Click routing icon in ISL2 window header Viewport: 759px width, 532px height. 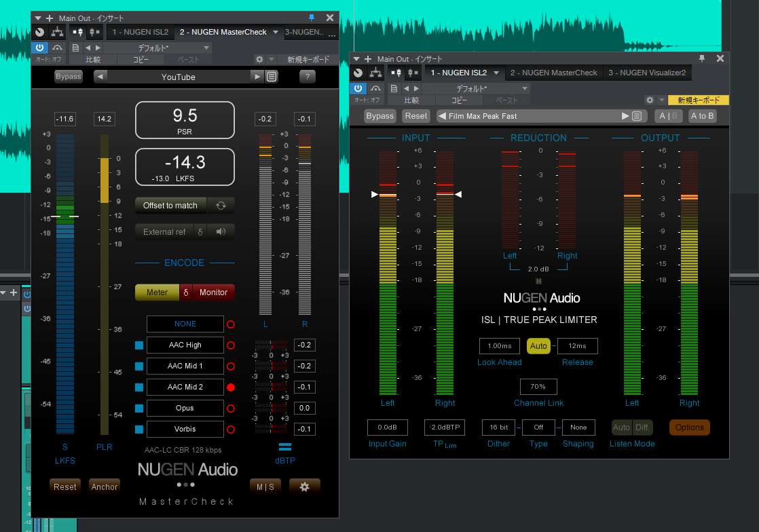(x=375, y=73)
